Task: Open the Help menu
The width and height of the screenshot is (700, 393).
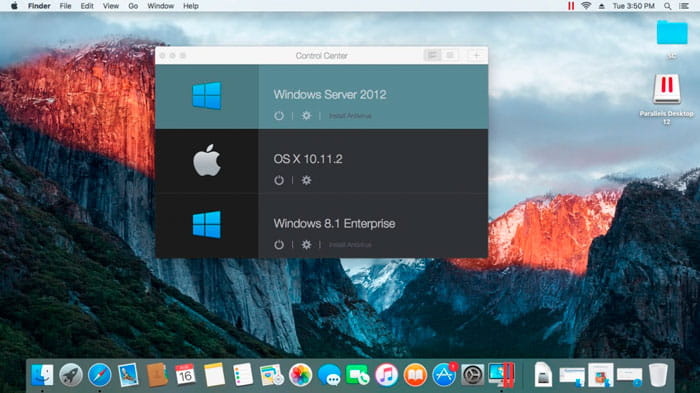Action: tap(191, 6)
